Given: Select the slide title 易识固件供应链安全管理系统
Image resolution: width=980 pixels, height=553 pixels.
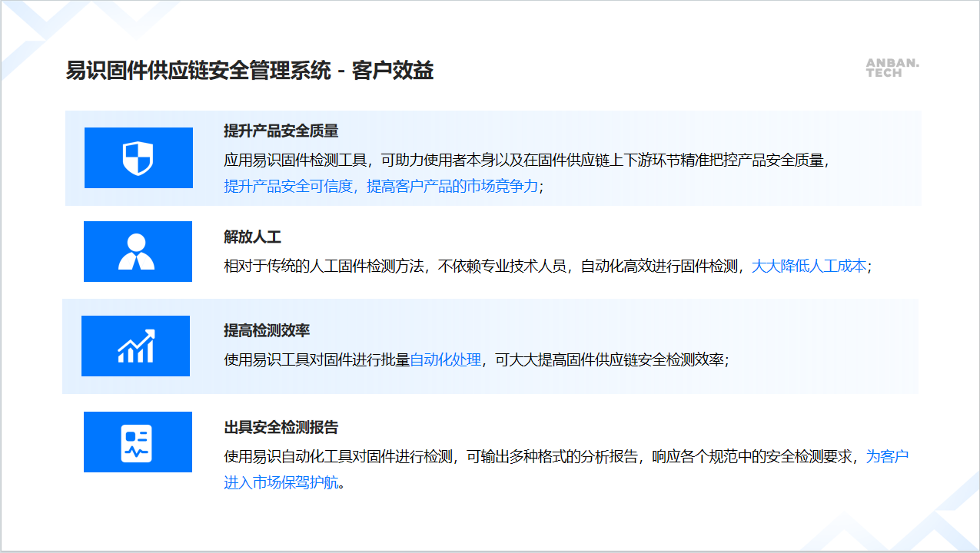Looking at the screenshot, I should [198, 71].
